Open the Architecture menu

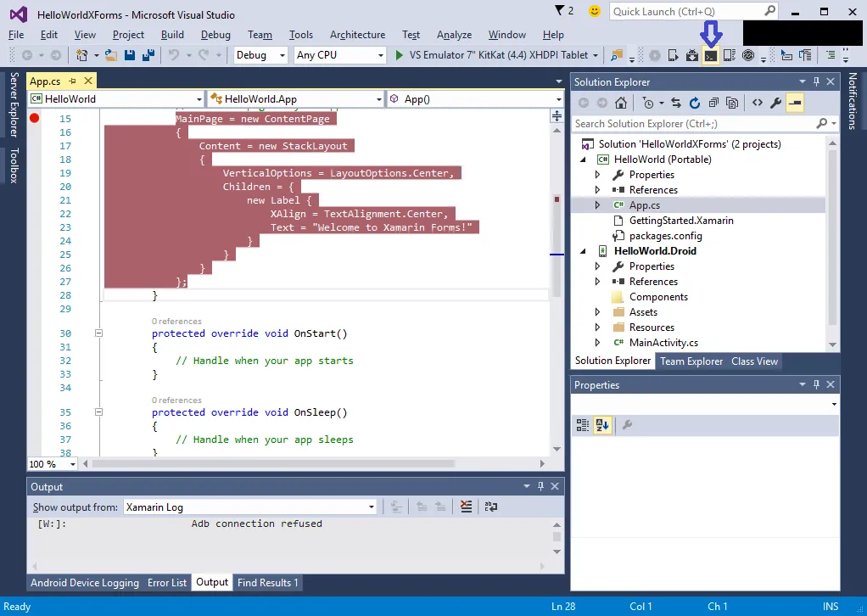click(358, 35)
